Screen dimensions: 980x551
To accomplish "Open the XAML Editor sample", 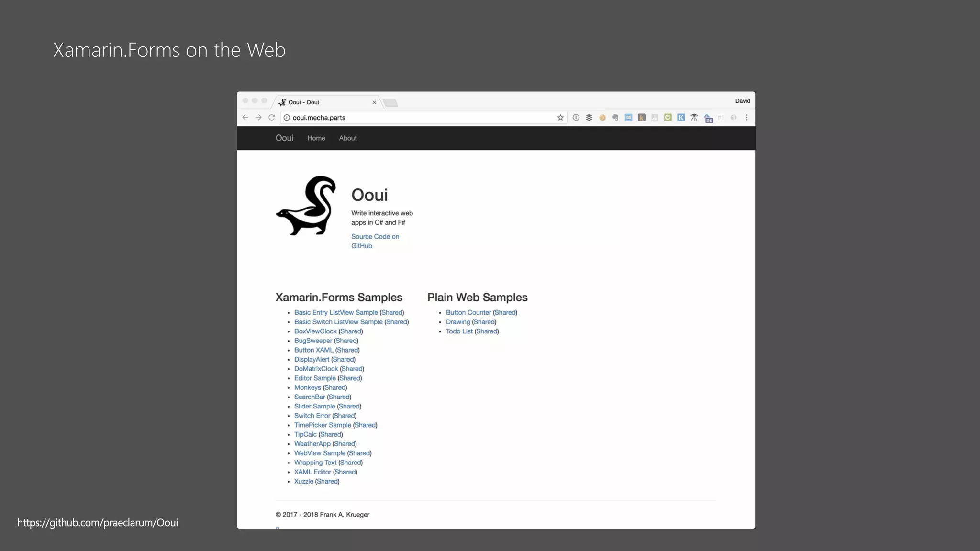I will [312, 472].
